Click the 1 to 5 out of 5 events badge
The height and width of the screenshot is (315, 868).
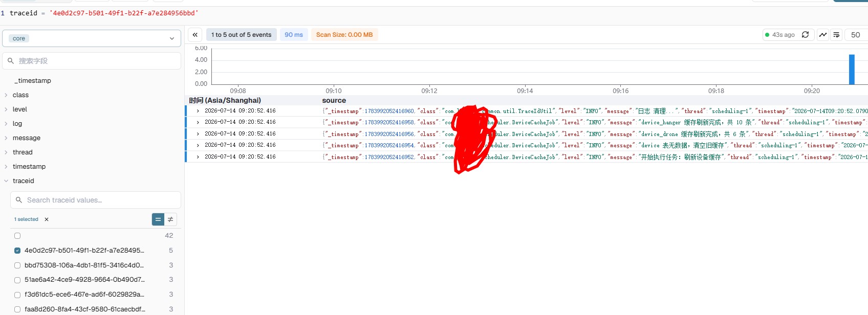click(x=241, y=35)
